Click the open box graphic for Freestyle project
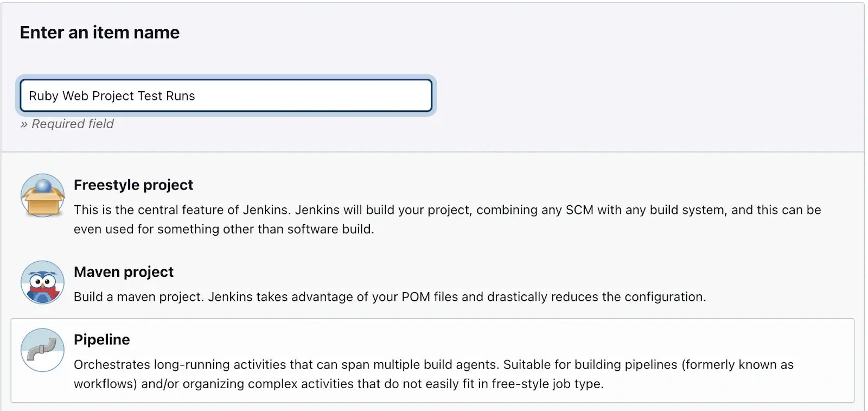The image size is (868, 411). point(42,200)
